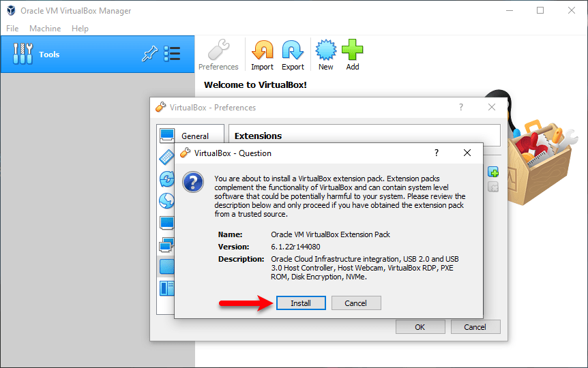The width and height of the screenshot is (588, 368).
Task: Click Install in the Question dialog
Action: tap(301, 303)
